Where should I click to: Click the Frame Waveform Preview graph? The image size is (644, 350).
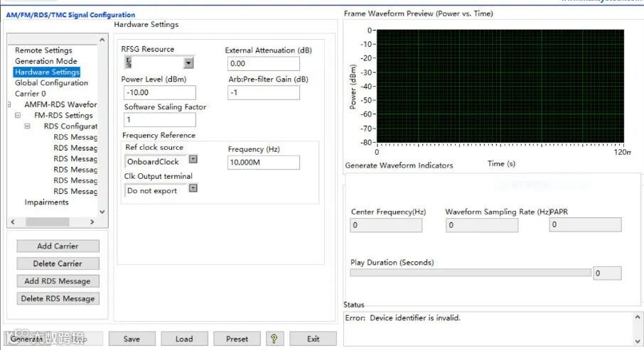(x=500, y=86)
